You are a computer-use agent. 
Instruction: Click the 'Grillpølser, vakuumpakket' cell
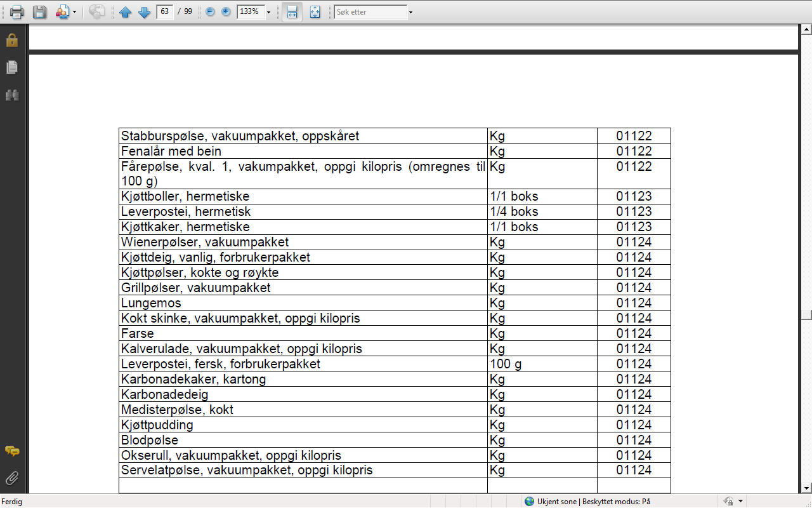pyautogui.click(x=303, y=288)
